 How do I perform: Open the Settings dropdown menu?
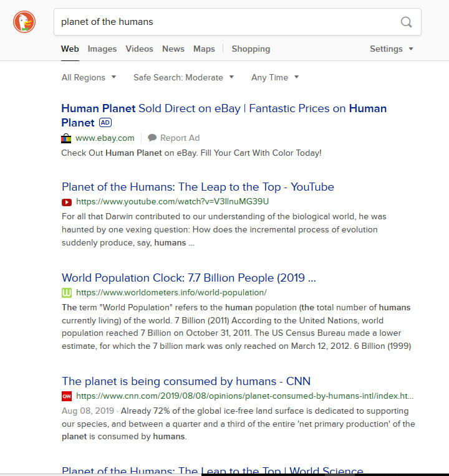coord(391,49)
